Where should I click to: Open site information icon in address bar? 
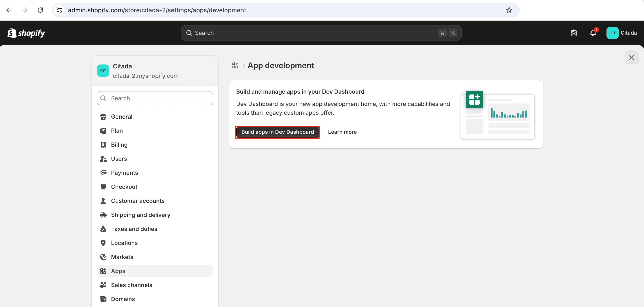point(59,10)
